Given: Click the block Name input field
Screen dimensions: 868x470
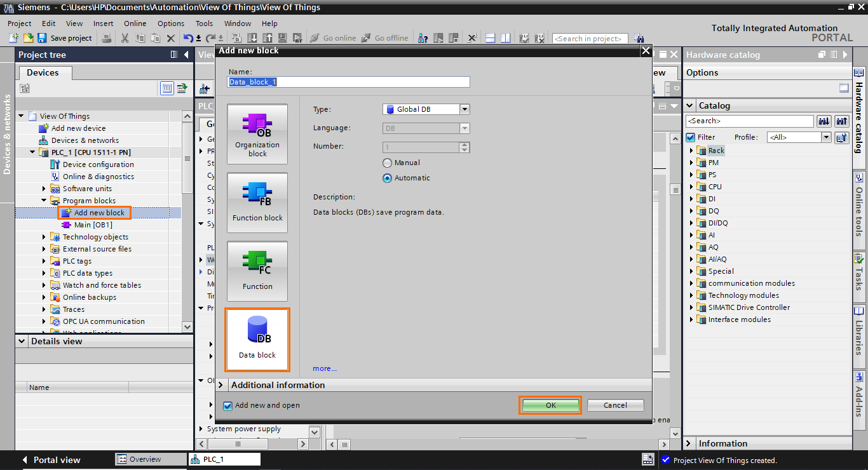Looking at the screenshot, I should coord(349,82).
